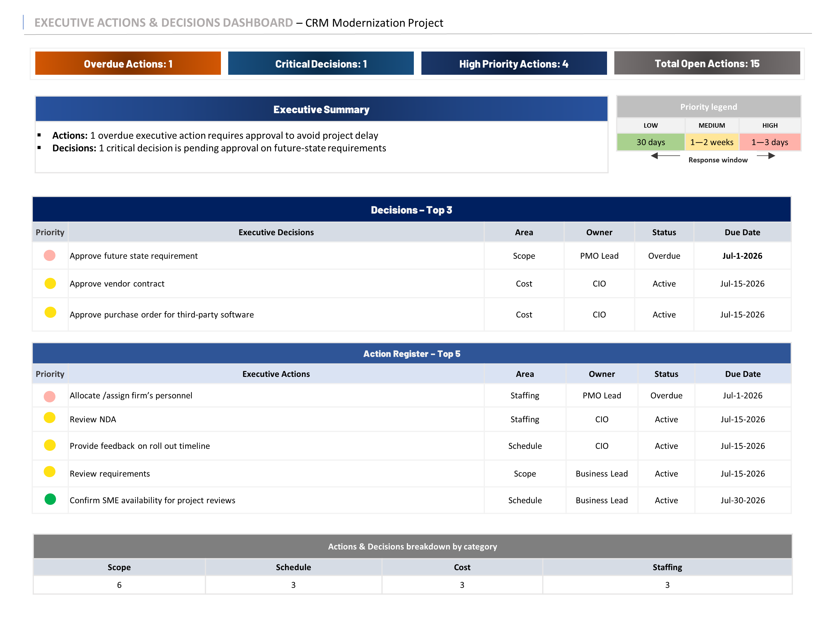Click the value 6 under Scope
Viewport: 840px width, 630px height.
click(x=119, y=585)
